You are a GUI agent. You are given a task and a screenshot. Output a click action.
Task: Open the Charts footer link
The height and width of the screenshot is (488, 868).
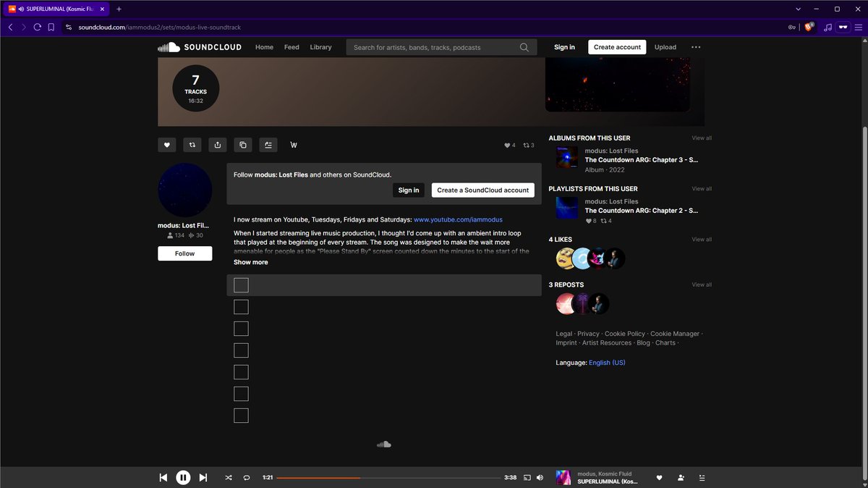click(665, 342)
